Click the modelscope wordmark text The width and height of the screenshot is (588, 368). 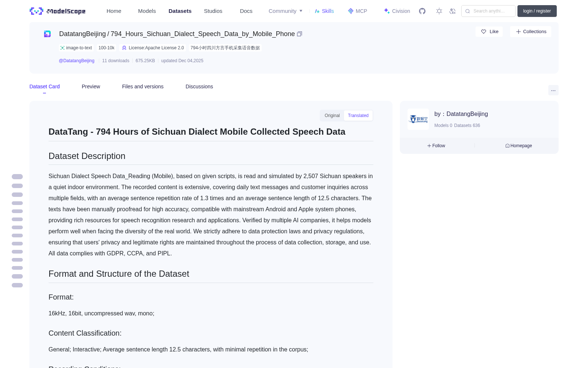66,11
